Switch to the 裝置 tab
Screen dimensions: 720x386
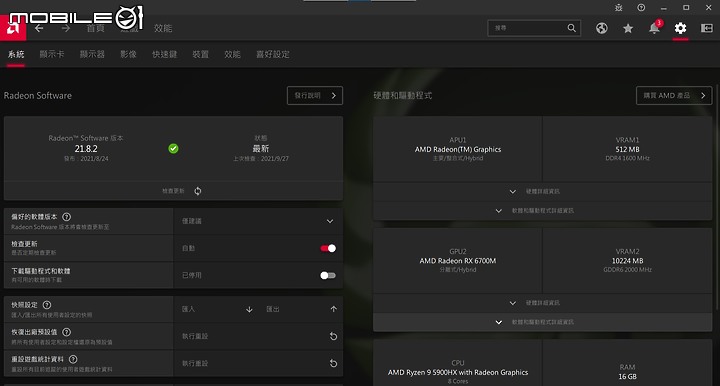(x=200, y=54)
